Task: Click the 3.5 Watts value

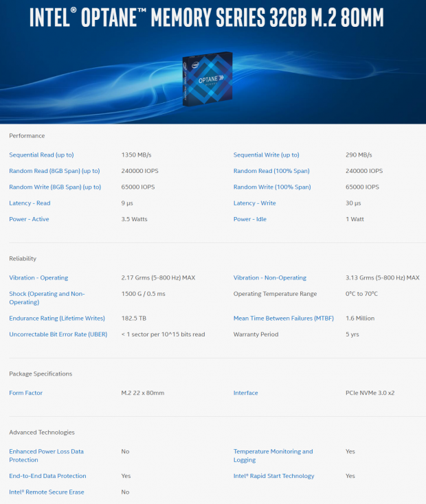Action: [x=134, y=219]
